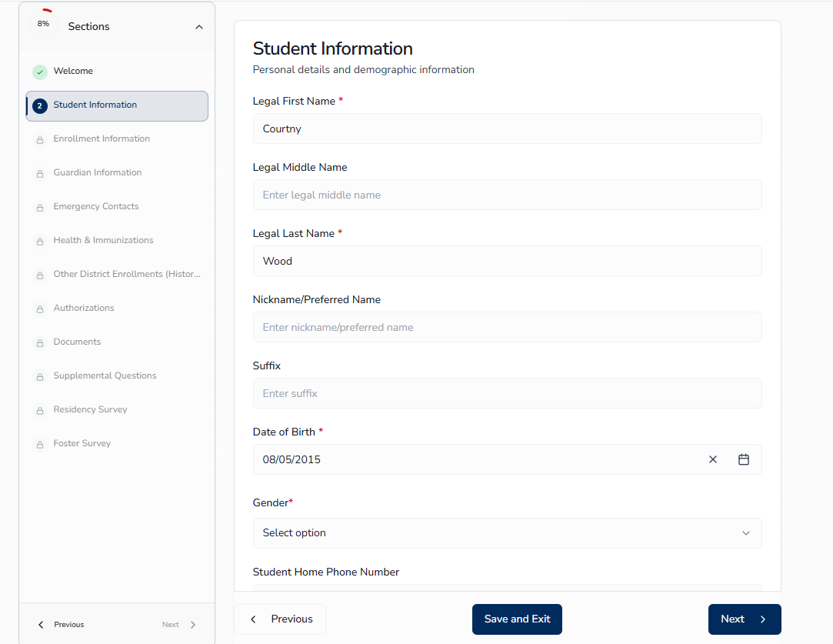Click the lock icon beside Residency Survey

pos(40,412)
